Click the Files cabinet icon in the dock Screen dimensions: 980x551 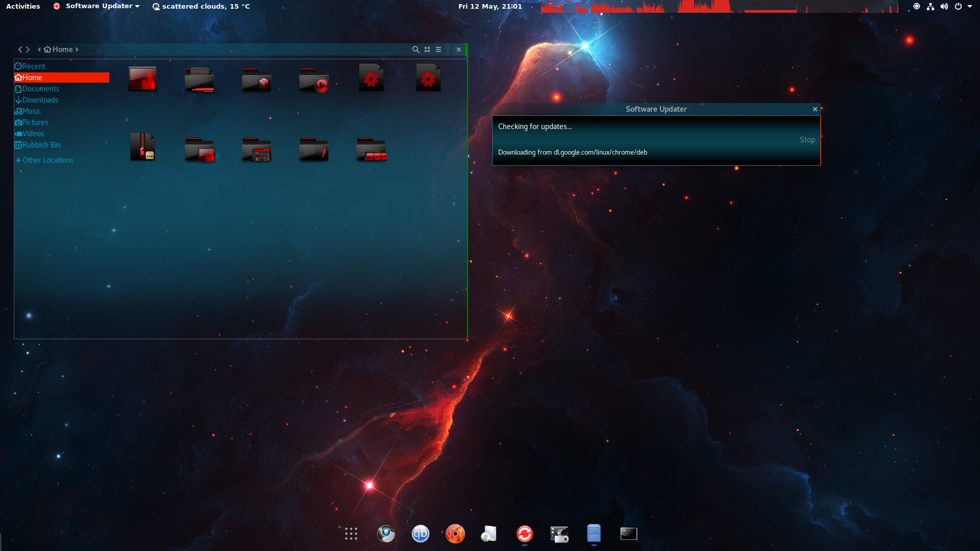pos(594,534)
